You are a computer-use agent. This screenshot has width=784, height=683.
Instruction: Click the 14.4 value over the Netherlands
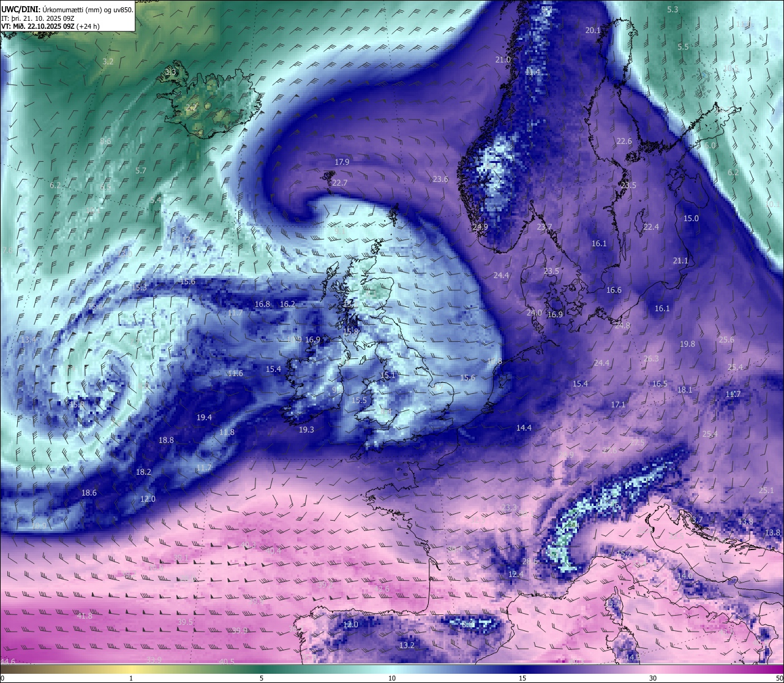pos(524,428)
